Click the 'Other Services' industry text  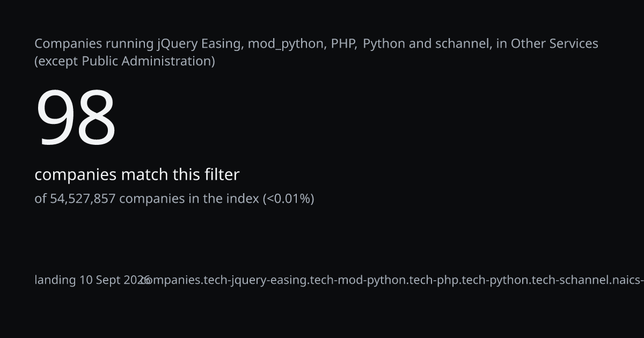coord(554,43)
